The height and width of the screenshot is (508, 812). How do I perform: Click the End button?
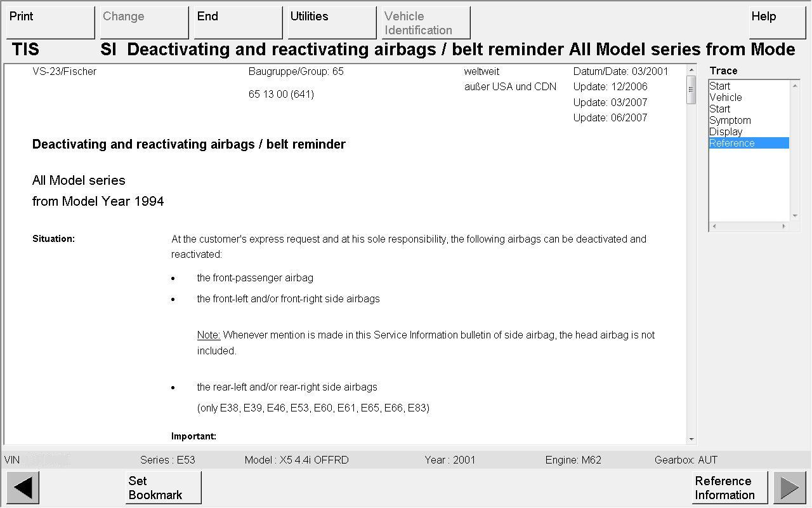238,23
